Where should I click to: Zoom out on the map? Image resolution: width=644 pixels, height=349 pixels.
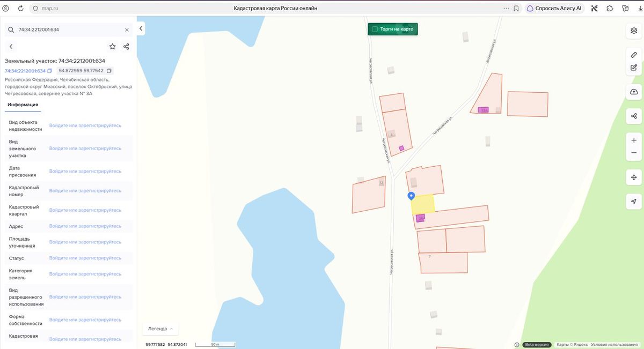tap(634, 153)
